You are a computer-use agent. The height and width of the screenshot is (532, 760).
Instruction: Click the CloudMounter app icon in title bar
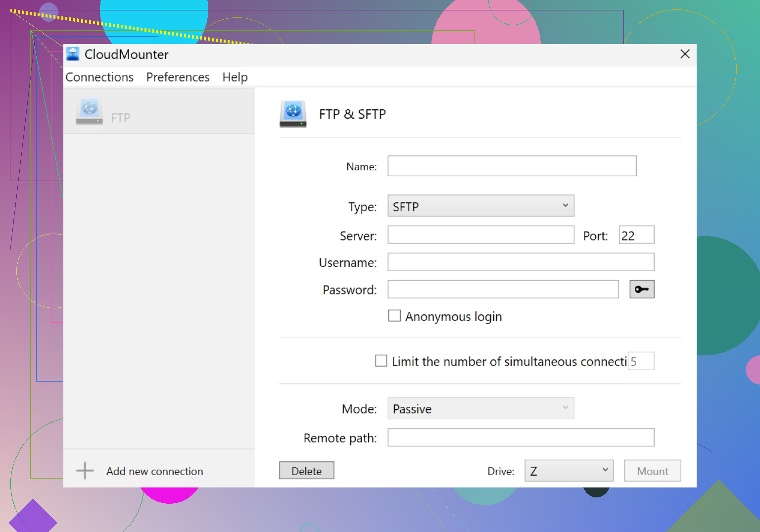point(73,54)
